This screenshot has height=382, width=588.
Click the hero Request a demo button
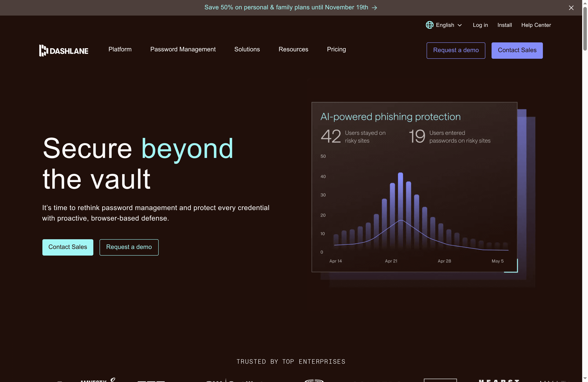tap(129, 247)
